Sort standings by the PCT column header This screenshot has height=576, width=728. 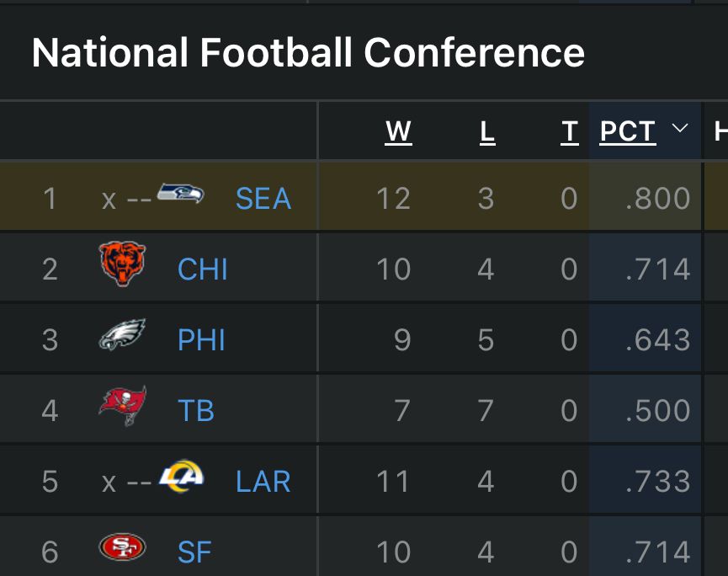coord(626,131)
